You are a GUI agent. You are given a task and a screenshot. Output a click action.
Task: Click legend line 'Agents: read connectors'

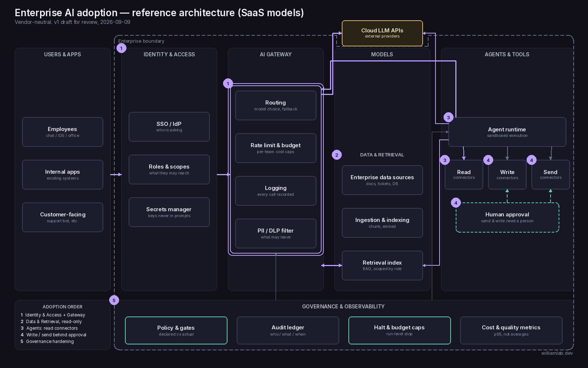[x=52, y=328]
